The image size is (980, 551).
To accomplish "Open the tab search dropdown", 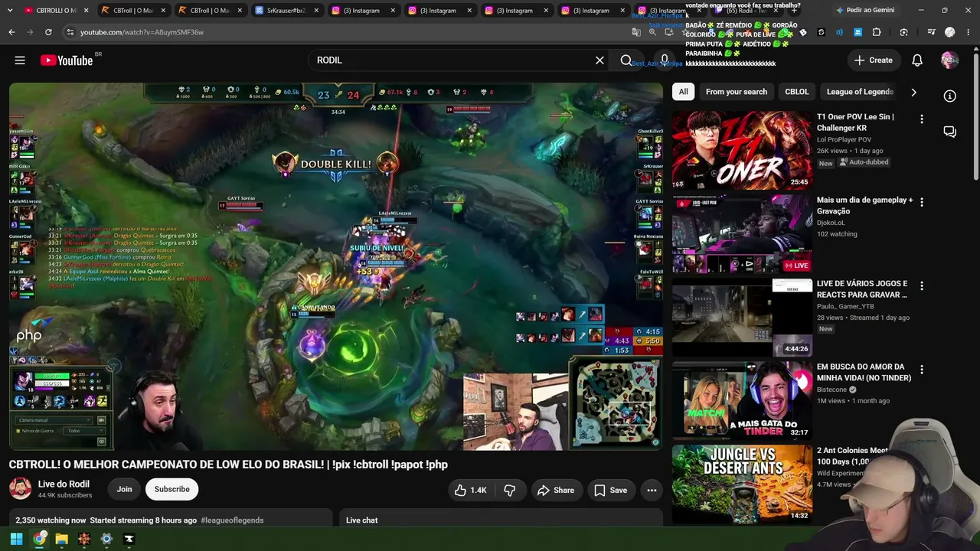I will [x=10, y=11].
